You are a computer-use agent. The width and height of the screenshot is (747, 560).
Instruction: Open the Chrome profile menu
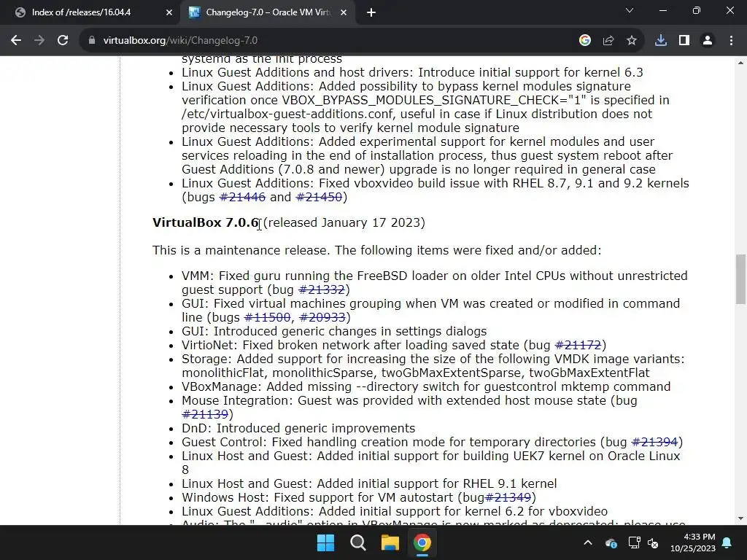[x=708, y=41]
